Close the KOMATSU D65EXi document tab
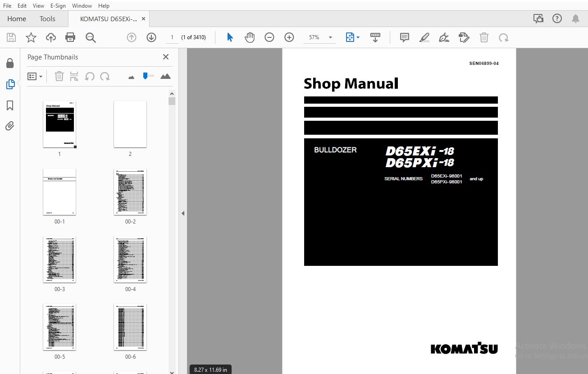Image resolution: width=588 pixels, height=374 pixels. 144,19
